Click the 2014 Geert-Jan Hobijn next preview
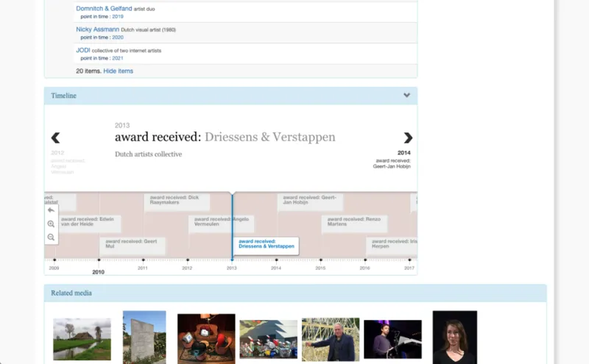Image resolution: width=589 pixels, height=364 pixels. click(392, 160)
